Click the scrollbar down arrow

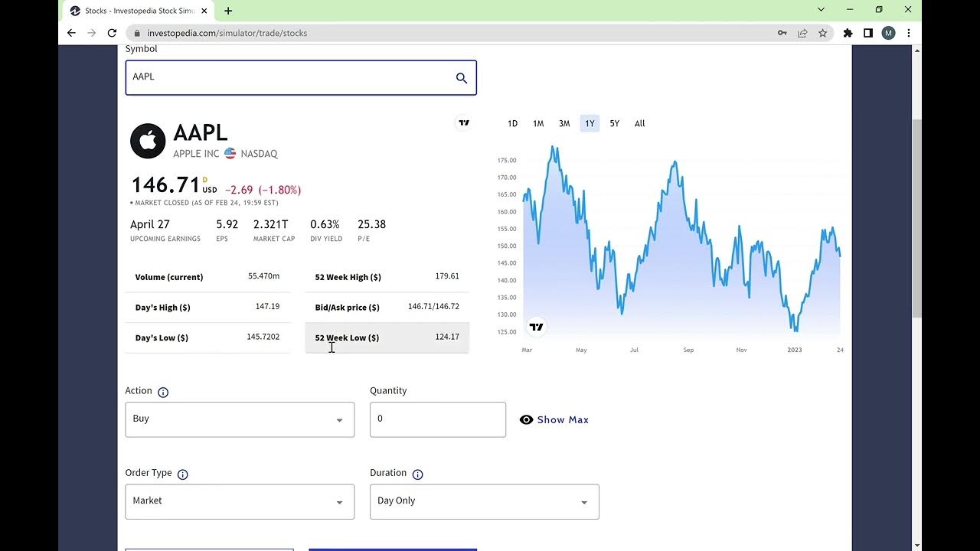tap(916, 546)
